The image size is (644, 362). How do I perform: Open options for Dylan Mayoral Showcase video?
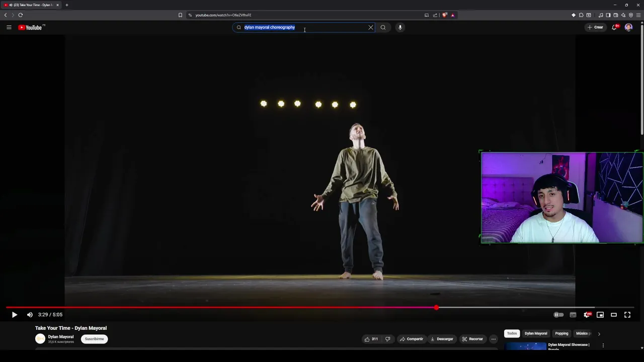pos(603,345)
